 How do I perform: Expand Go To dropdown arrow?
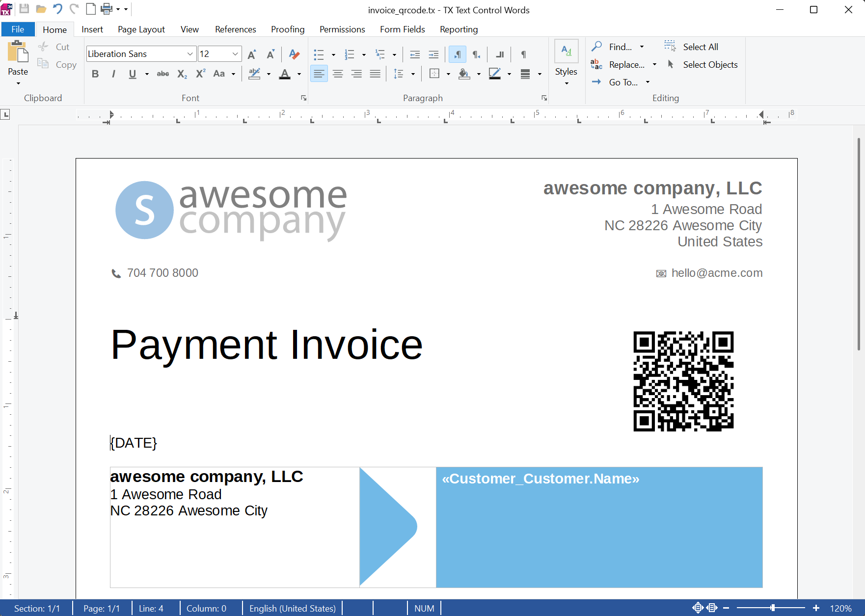(648, 82)
